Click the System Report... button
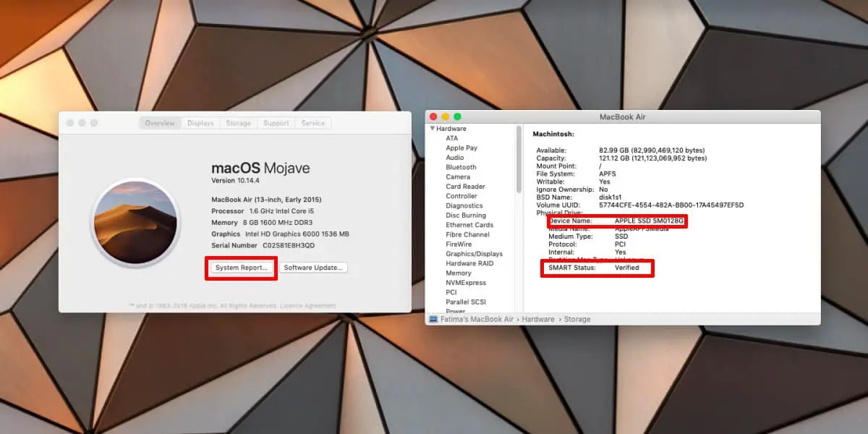The image size is (868, 434). coord(241,268)
